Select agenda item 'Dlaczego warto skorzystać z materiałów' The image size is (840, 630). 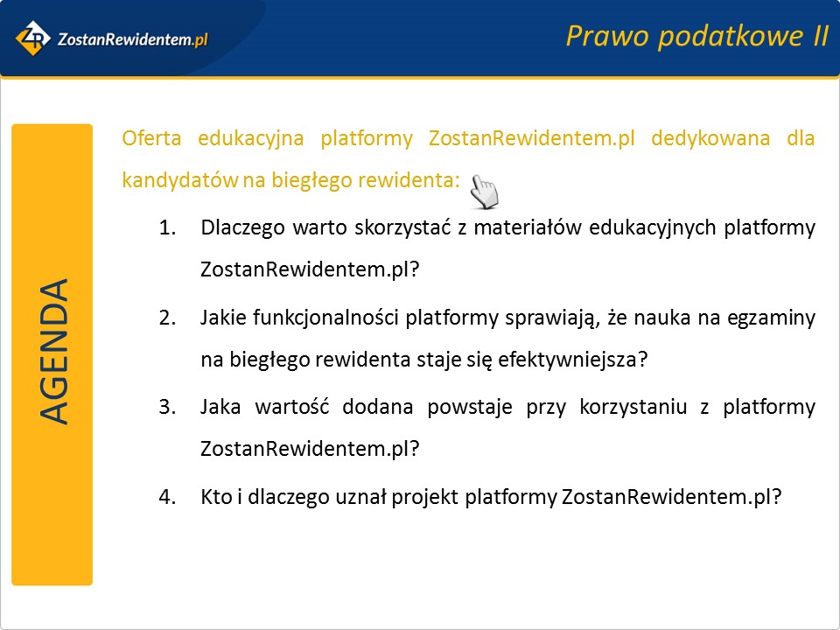[507, 227]
